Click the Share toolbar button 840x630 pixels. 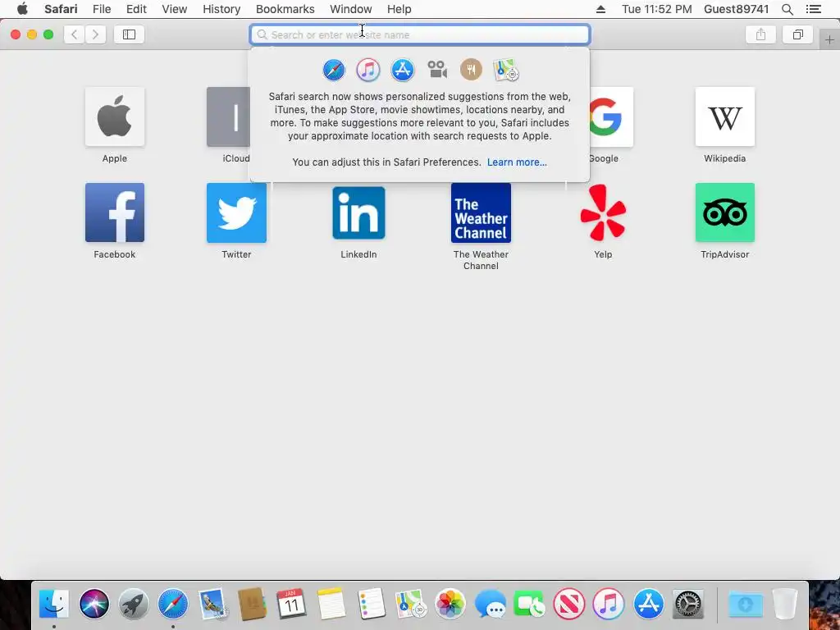pos(760,34)
